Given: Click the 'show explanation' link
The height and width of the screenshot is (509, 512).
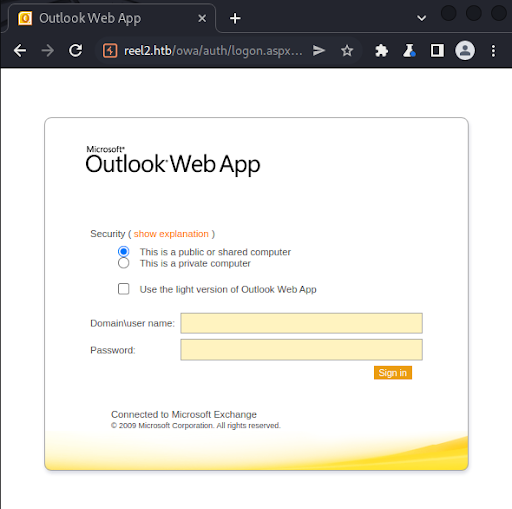Looking at the screenshot, I should [x=171, y=234].
